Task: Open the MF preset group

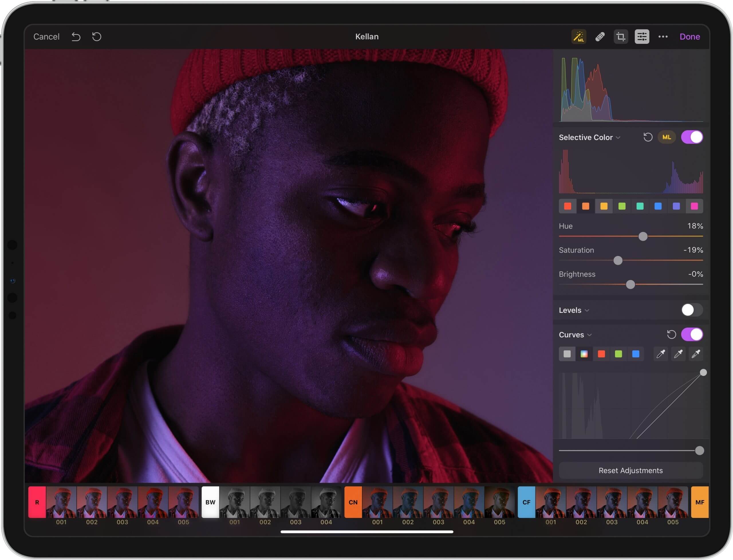Action: pos(700,502)
